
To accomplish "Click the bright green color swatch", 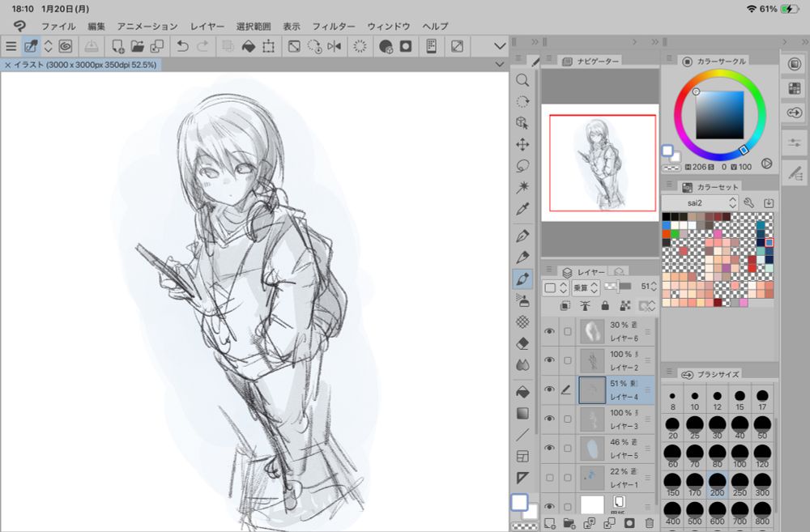I will pos(676,234).
